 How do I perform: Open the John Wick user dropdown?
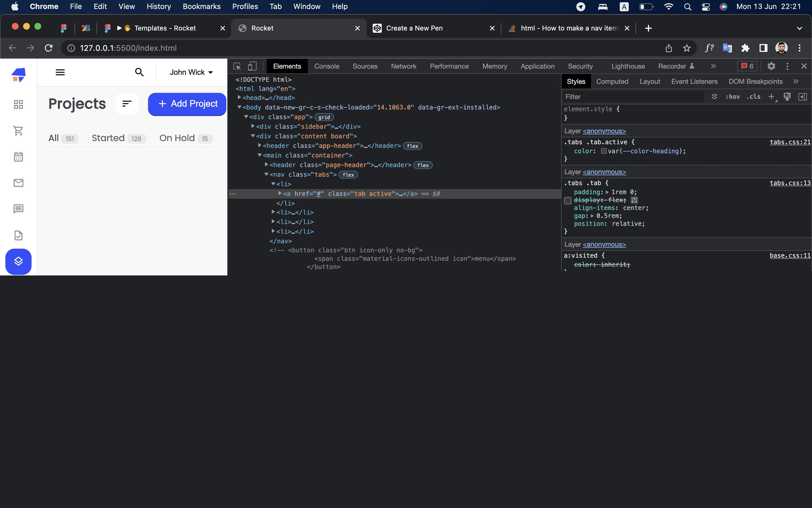coord(191,72)
